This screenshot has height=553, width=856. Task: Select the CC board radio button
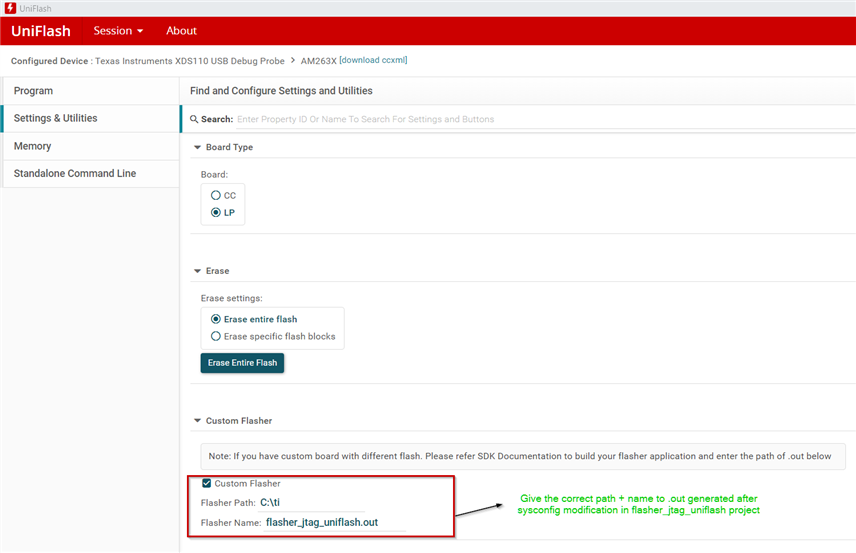pos(216,195)
